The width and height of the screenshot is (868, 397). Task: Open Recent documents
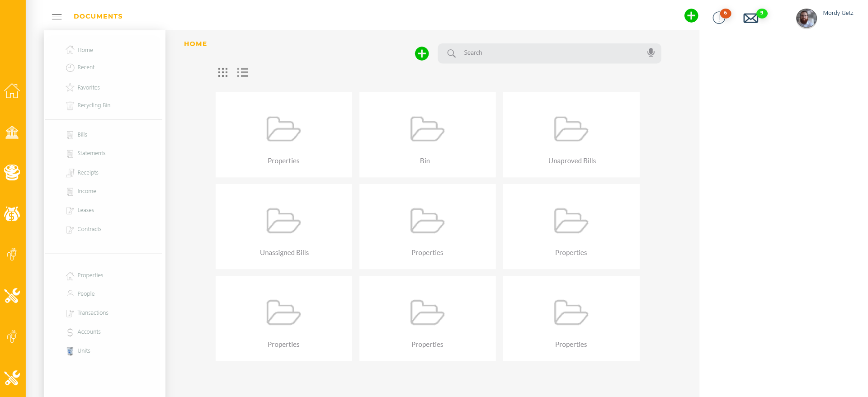pos(80,67)
